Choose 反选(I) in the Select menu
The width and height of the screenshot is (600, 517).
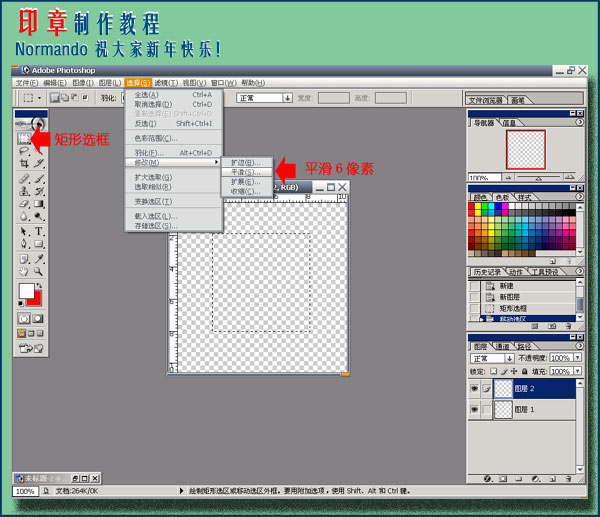tap(174, 124)
